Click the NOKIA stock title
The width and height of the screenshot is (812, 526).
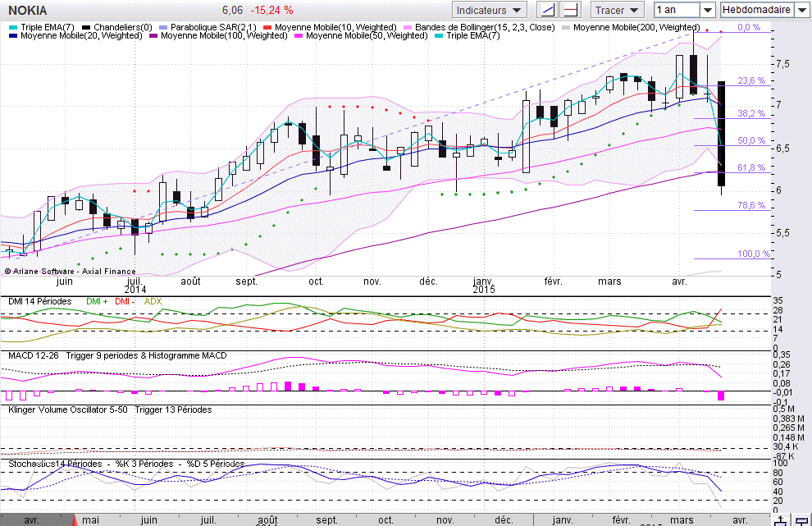(x=27, y=11)
